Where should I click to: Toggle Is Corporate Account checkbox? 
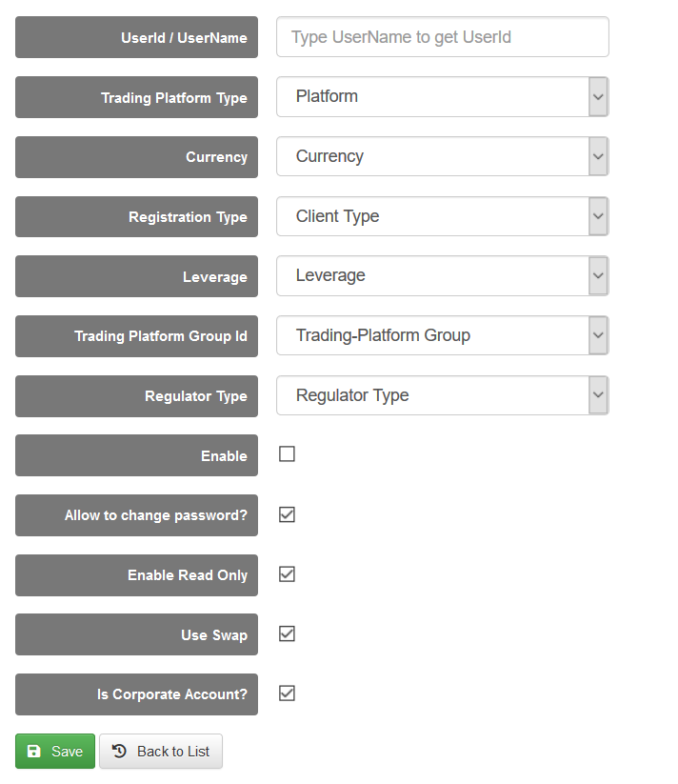[x=287, y=694]
